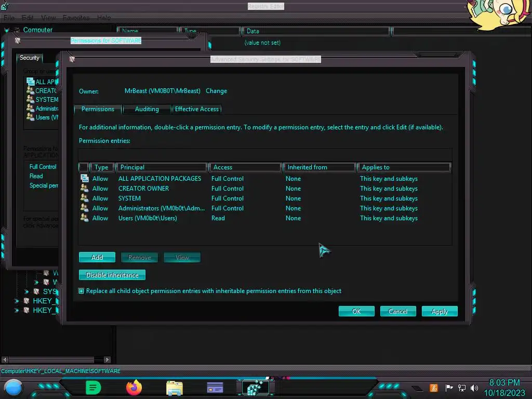Image resolution: width=532 pixels, height=399 pixels.
Task: Select the CREATOR OWNER principal text
Action: (143, 188)
